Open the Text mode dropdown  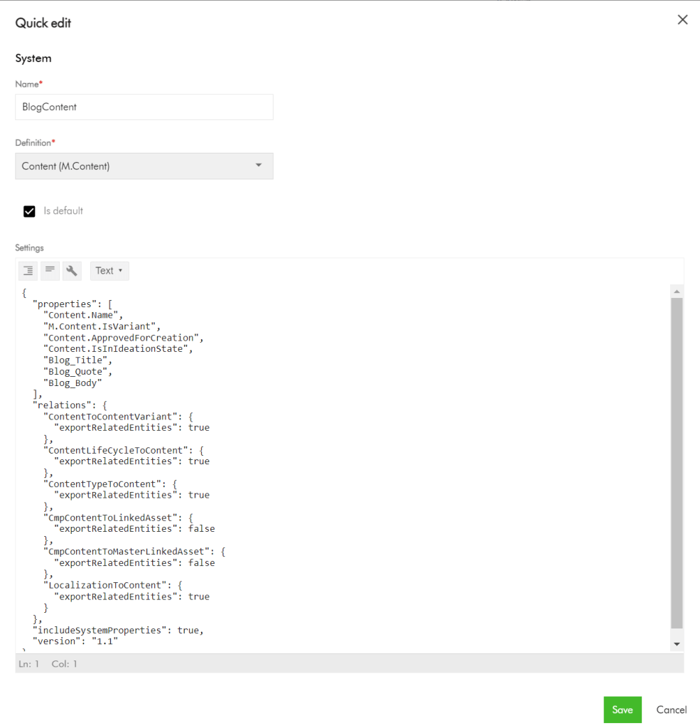pyautogui.click(x=109, y=270)
